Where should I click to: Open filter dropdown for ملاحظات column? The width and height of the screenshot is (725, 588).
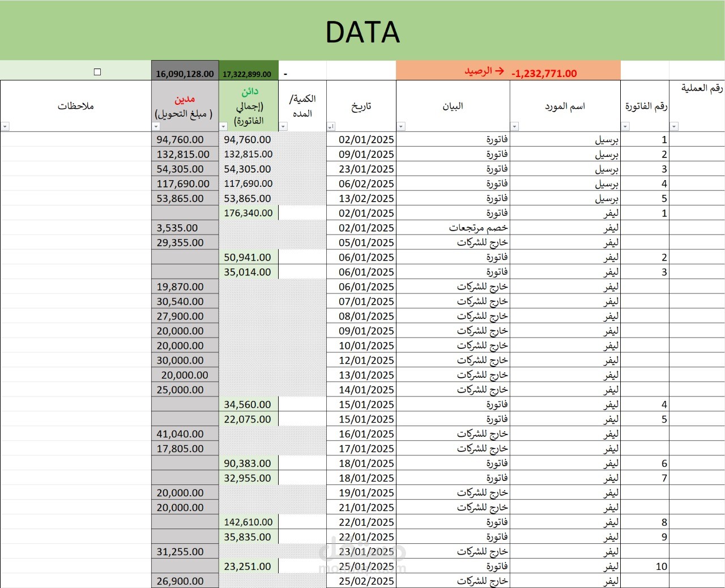(x=5, y=126)
